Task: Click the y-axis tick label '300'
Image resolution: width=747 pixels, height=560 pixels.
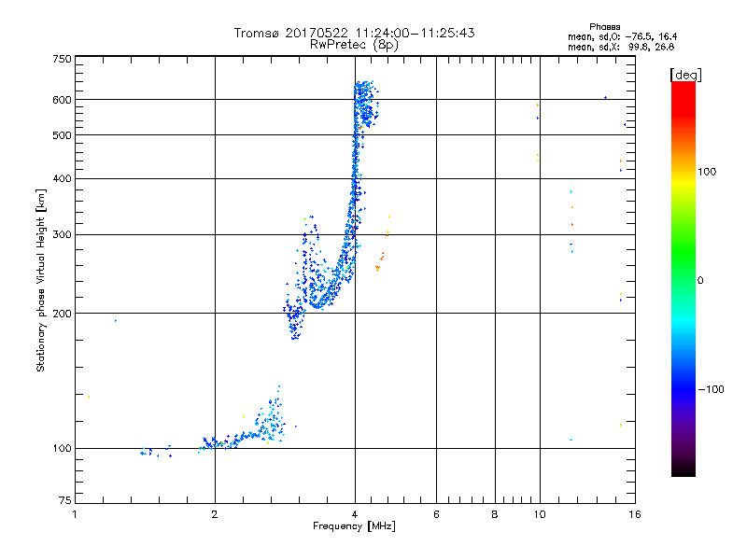Action: pyautogui.click(x=62, y=234)
